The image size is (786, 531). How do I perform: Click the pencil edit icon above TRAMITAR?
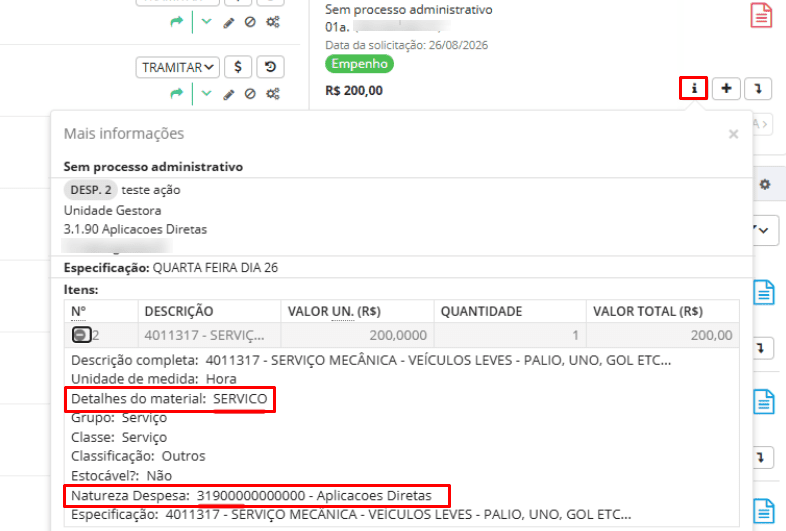[229, 23]
